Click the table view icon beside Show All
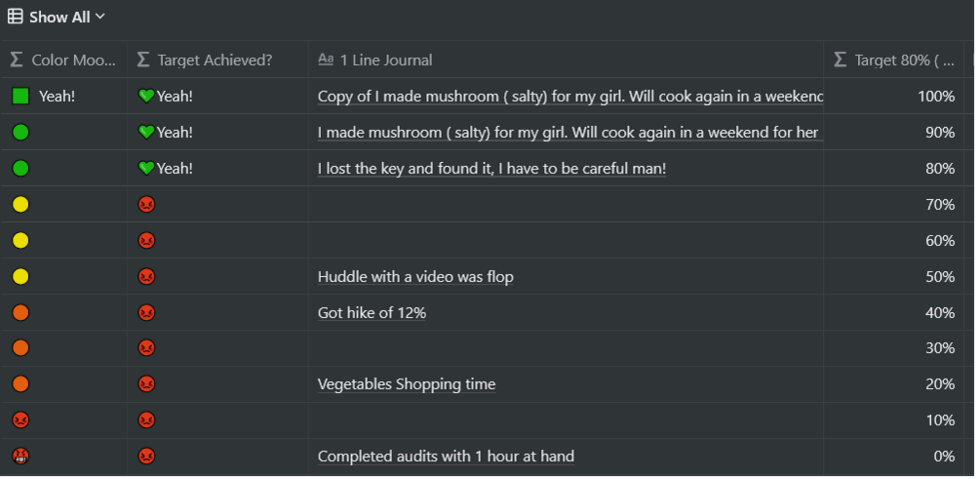The width and height of the screenshot is (980, 479). [16, 17]
